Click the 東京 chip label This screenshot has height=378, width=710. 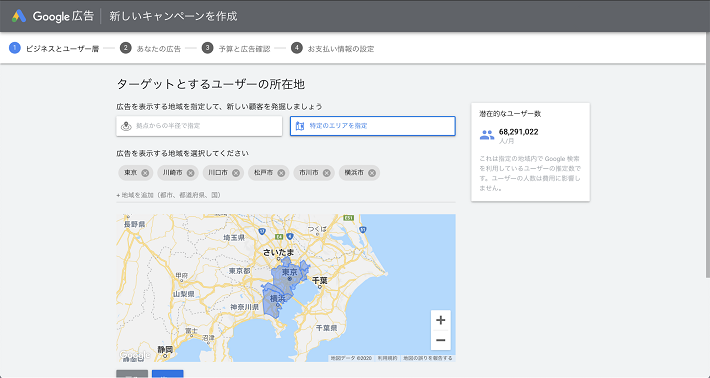pyautogui.click(x=131, y=173)
